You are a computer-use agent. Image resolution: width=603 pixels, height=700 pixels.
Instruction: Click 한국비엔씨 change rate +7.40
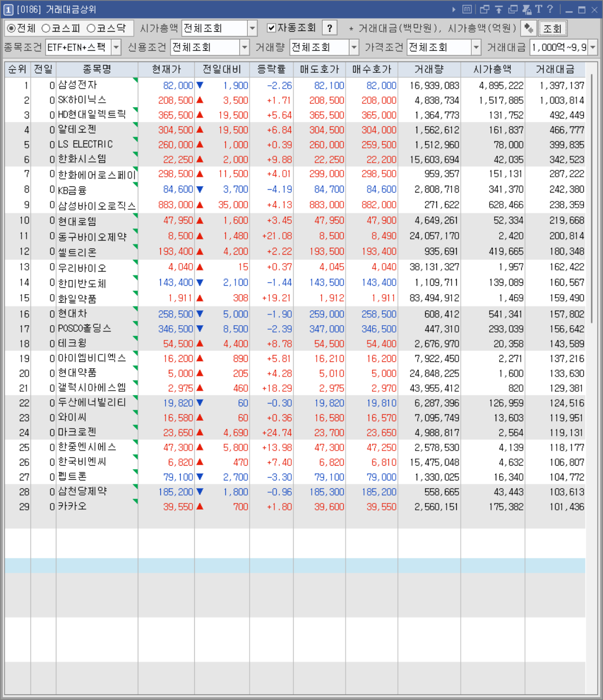tap(279, 462)
